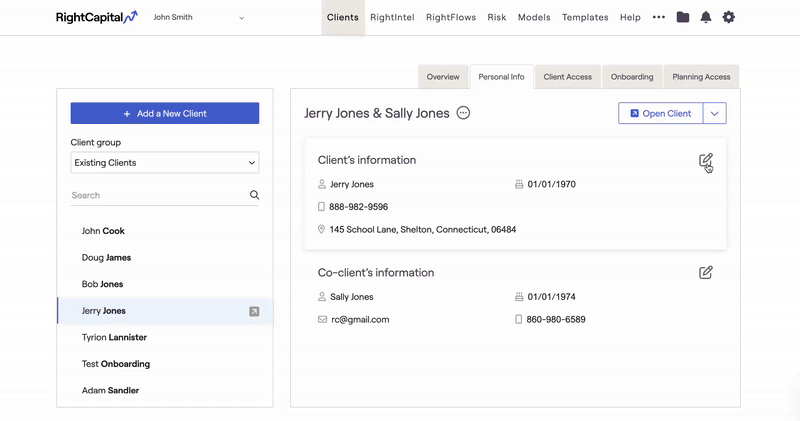Open the folder icon in top bar

coord(683,17)
